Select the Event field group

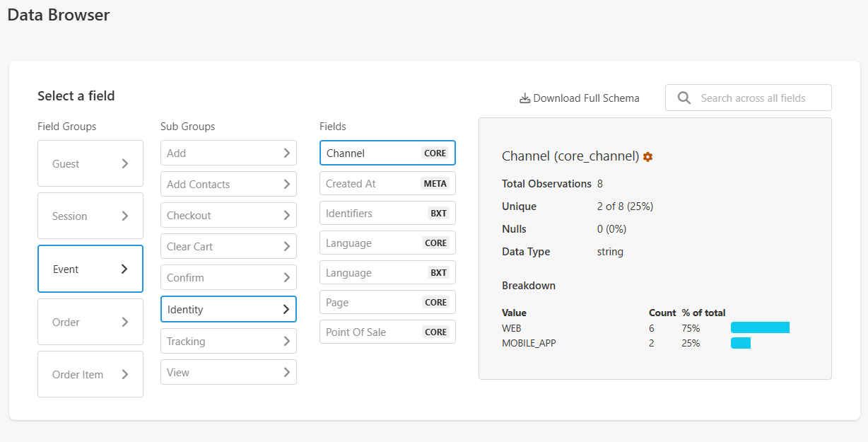click(90, 269)
